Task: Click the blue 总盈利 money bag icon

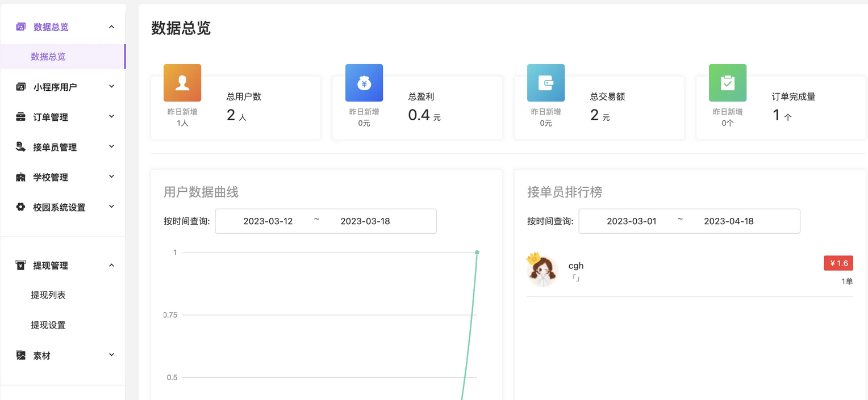Action: click(x=364, y=83)
